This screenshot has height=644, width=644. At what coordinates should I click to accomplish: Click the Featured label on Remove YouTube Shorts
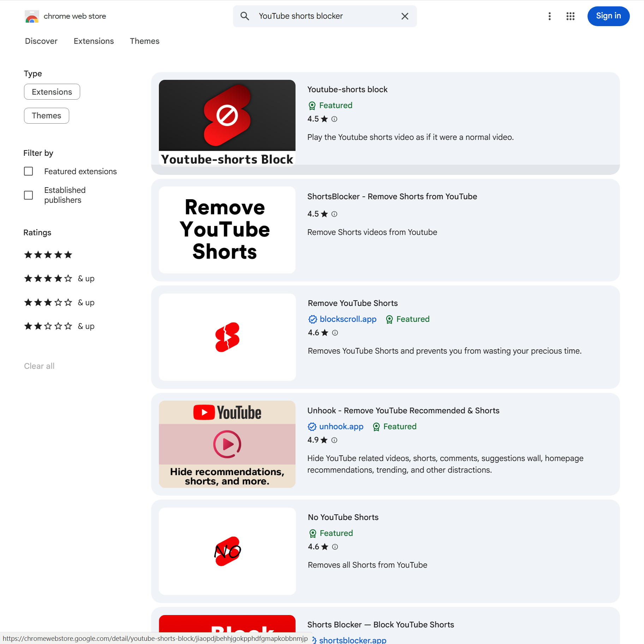point(413,319)
